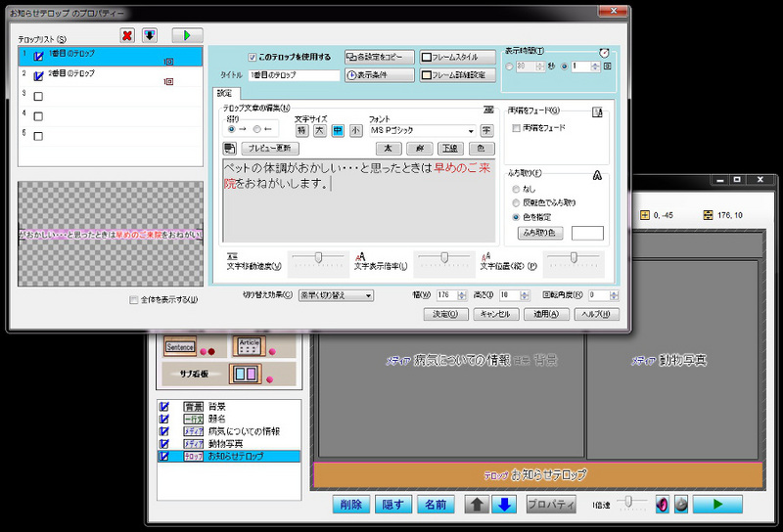Select the 中 medium text size icon

point(338,130)
